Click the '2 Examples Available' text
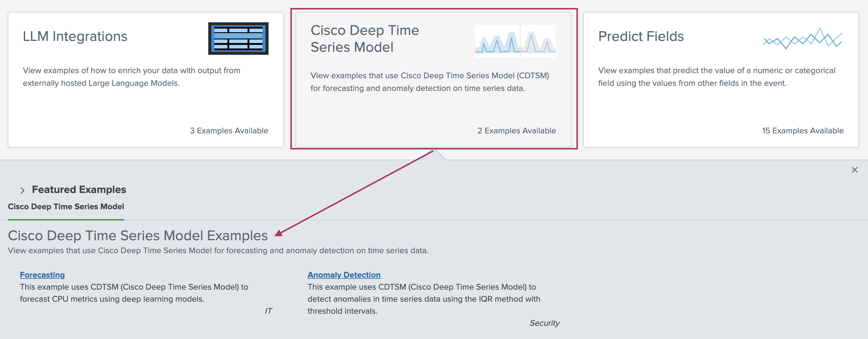The image size is (868, 339). coord(517,131)
